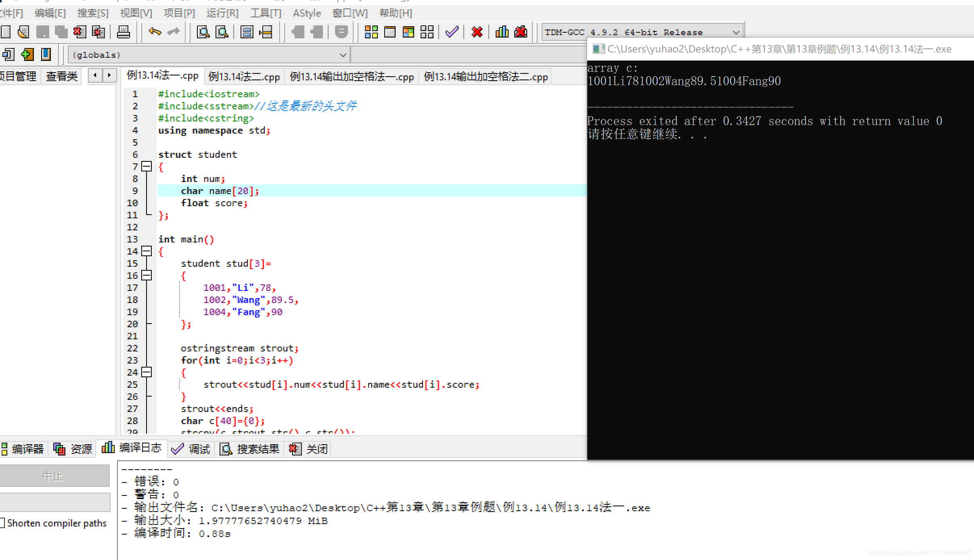Open Replace with the second magnifier icon
This screenshot has height=560, width=974.
click(x=222, y=32)
